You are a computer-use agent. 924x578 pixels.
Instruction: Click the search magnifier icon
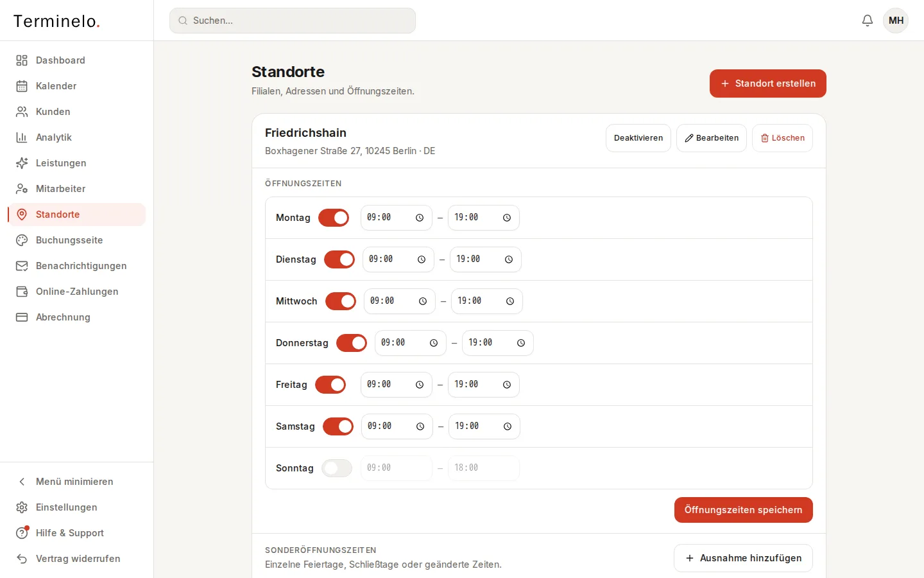pos(183,21)
